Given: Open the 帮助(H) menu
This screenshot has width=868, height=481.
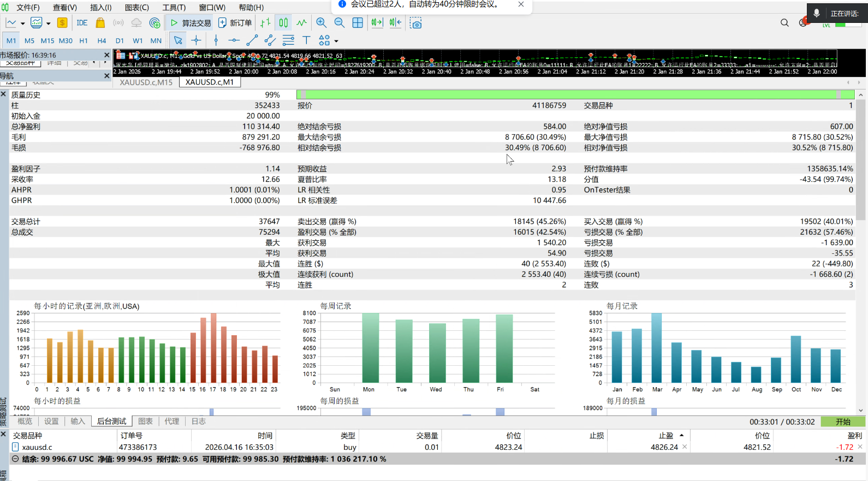Looking at the screenshot, I should click(251, 7).
